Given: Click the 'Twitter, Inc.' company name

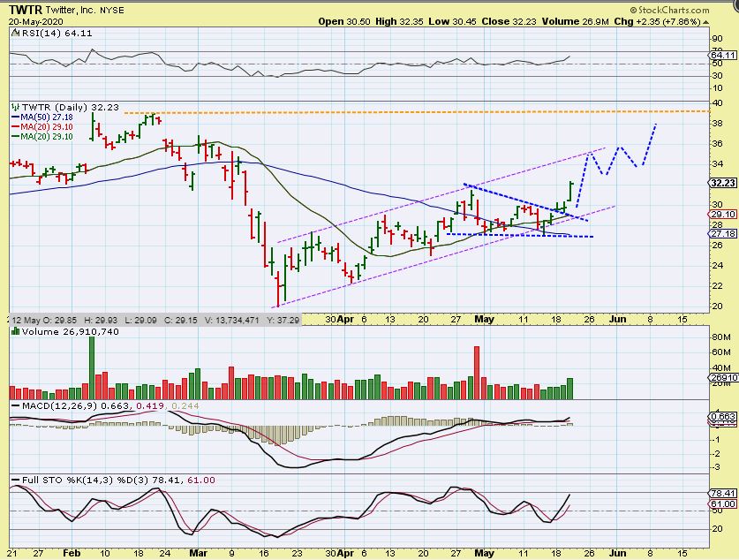Looking at the screenshot, I should (71, 10).
